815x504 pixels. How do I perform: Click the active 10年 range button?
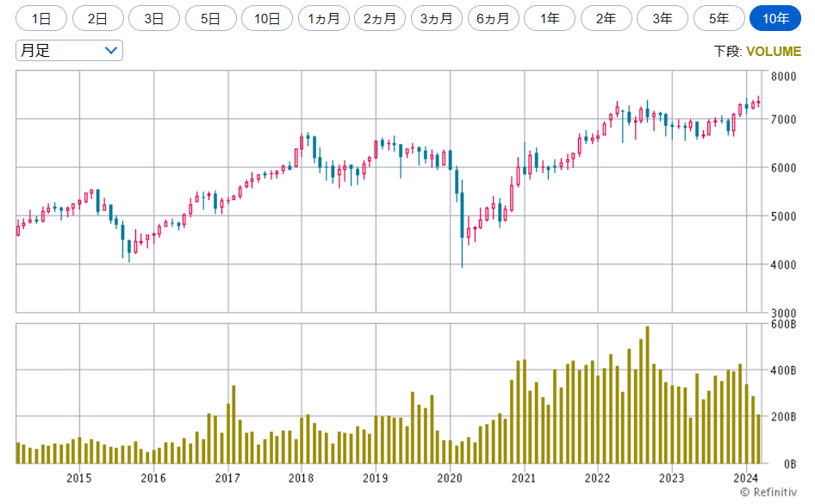775,18
